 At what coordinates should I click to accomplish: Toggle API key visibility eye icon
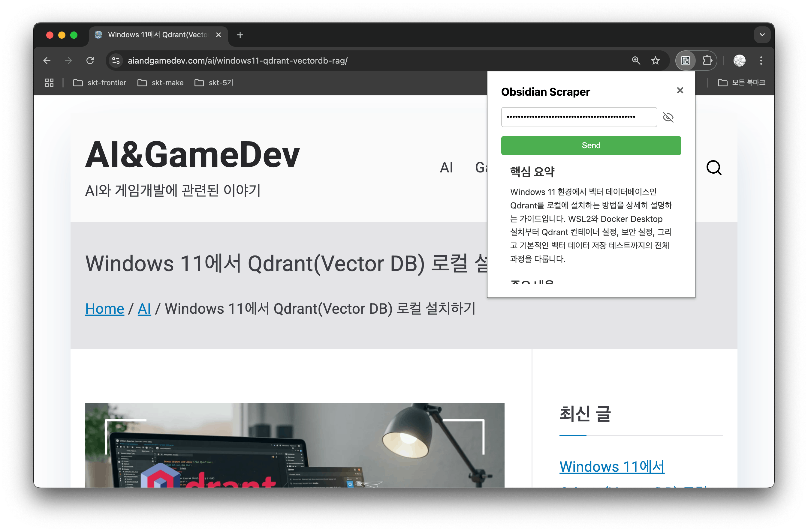(x=668, y=117)
